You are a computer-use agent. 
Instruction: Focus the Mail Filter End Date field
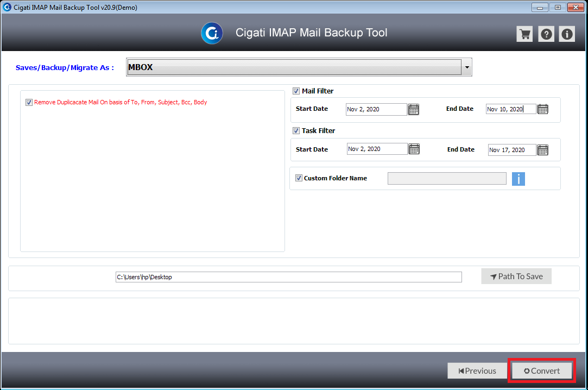pyautogui.click(x=511, y=109)
